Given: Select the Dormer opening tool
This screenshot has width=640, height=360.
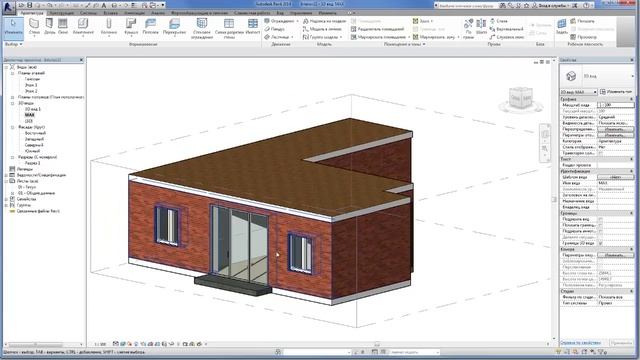Looking at the screenshot, I should click(x=507, y=37).
